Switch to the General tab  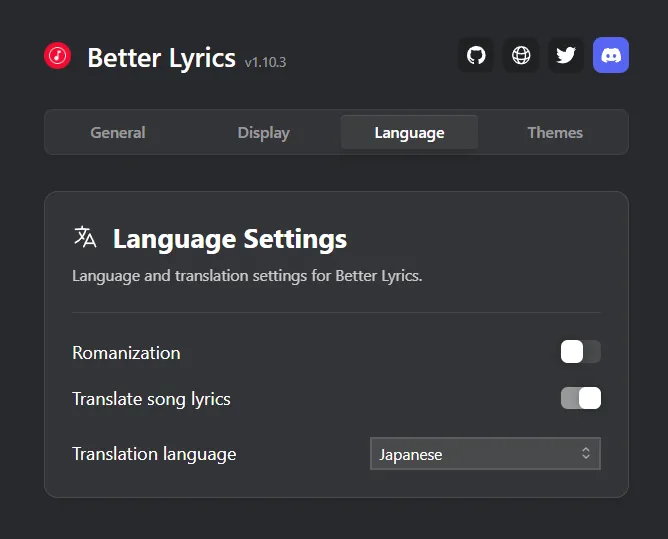click(118, 133)
